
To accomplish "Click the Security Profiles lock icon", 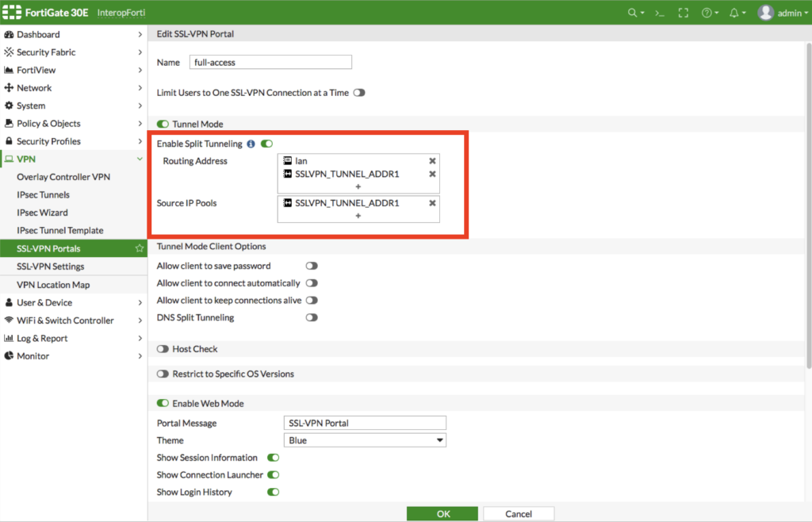I will 9,141.
